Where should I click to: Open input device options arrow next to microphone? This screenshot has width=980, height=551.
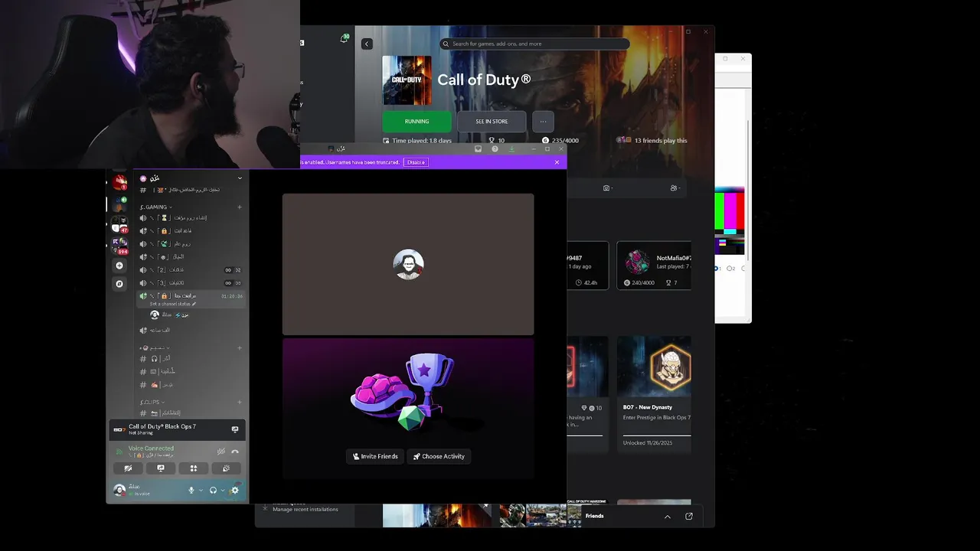pos(201,491)
